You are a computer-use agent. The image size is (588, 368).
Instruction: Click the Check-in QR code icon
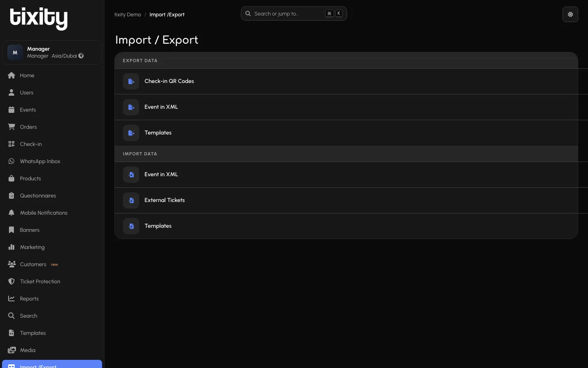11,144
